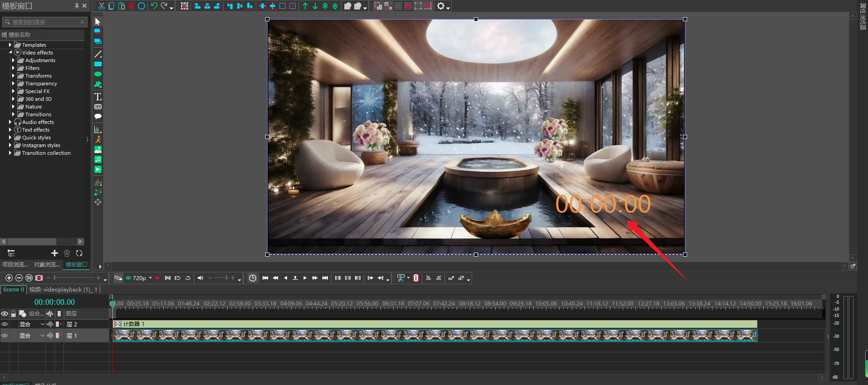Toggle visibility of layer 2
868x385 pixels.
tap(5, 324)
